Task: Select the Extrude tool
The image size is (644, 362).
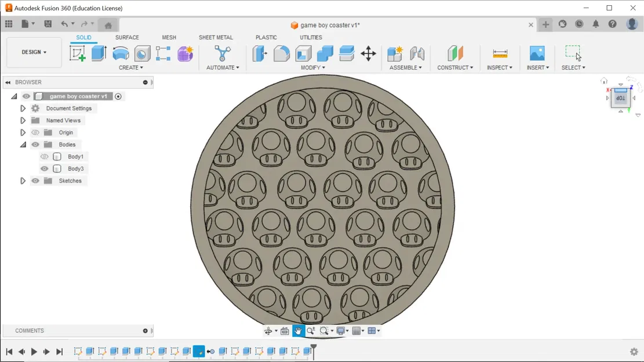Action: pyautogui.click(x=99, y=53)
